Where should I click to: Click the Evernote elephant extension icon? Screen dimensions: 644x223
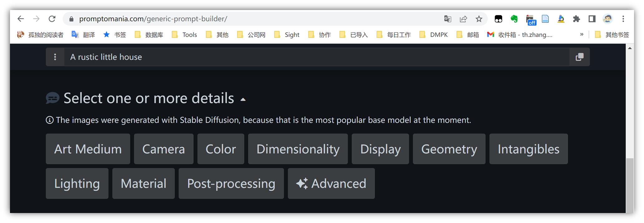click(x=514, y=19)
